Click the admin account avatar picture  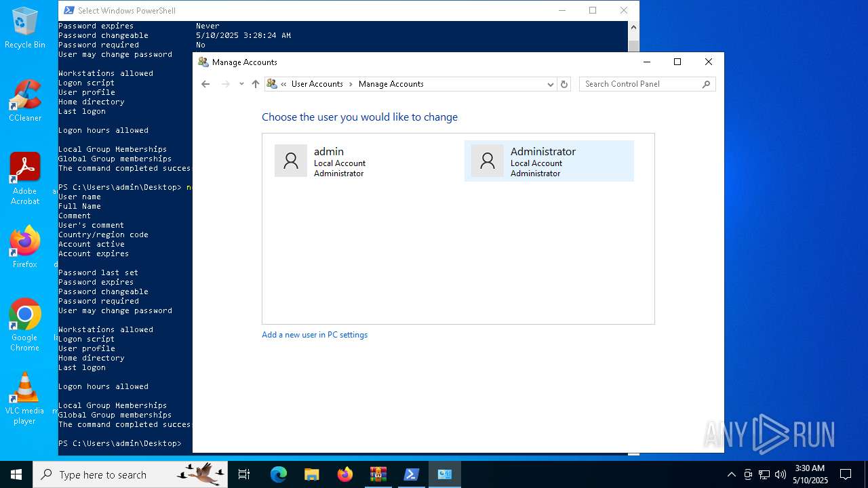291,161
